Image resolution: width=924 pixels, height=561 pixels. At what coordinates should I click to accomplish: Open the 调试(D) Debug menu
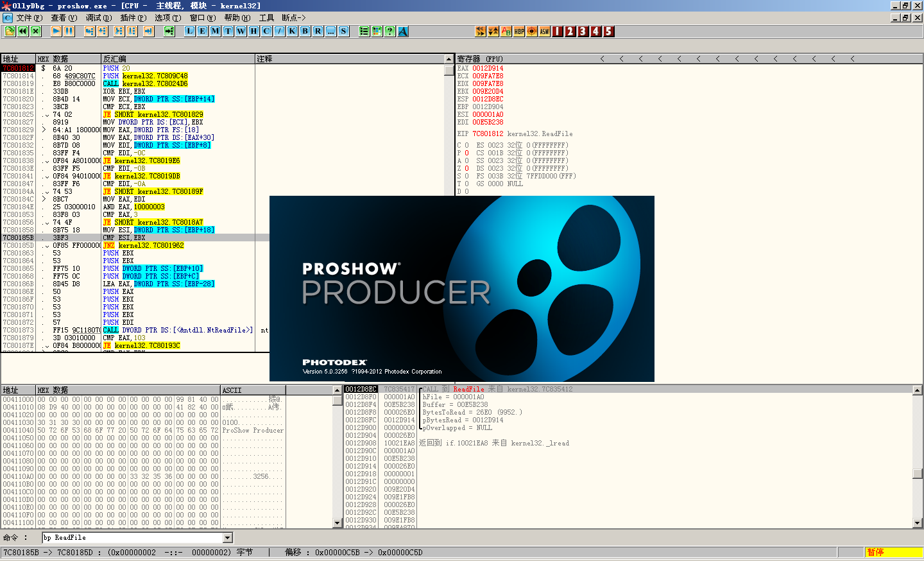98,18
